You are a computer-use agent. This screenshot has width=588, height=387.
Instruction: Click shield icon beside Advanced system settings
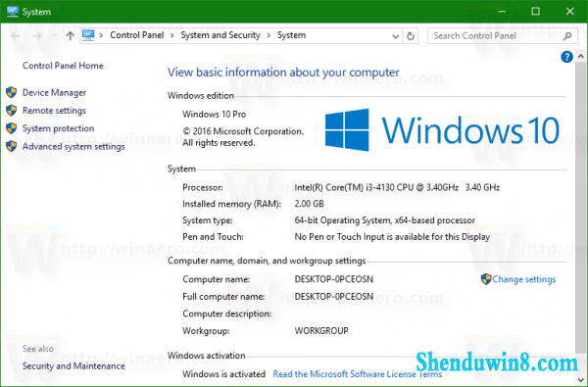11,146
